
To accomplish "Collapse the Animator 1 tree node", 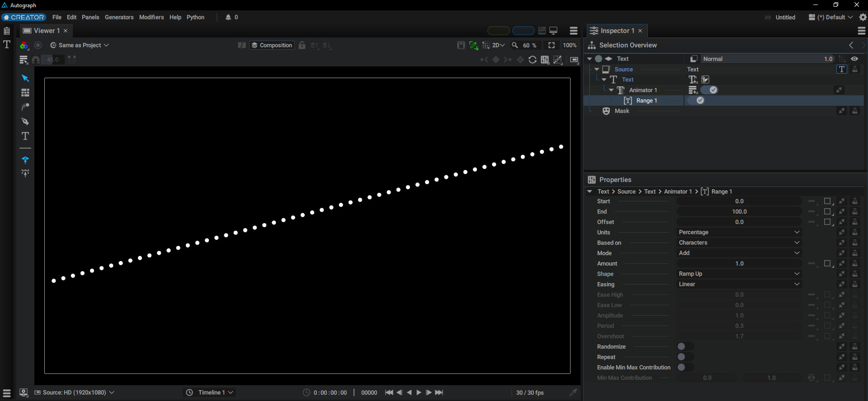I will (611, 90).
